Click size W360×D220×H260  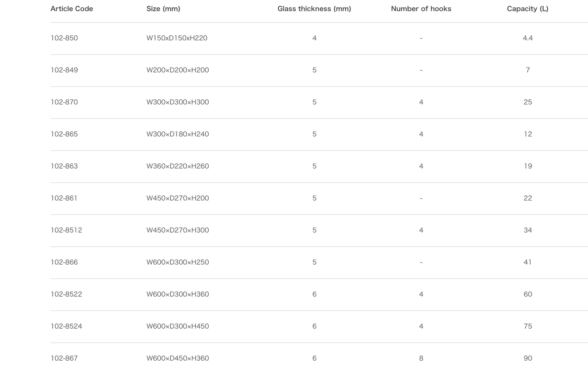coord(178,166)
